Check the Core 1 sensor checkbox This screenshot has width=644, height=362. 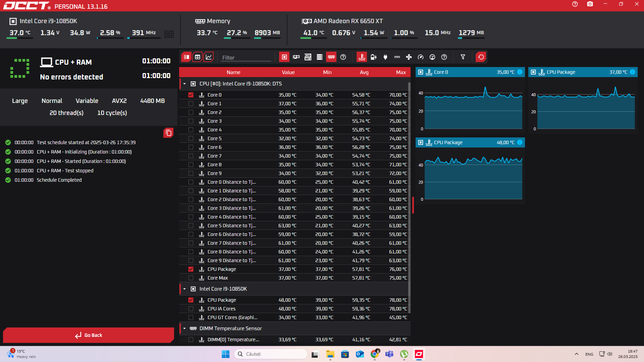click(x=191, y=104)
